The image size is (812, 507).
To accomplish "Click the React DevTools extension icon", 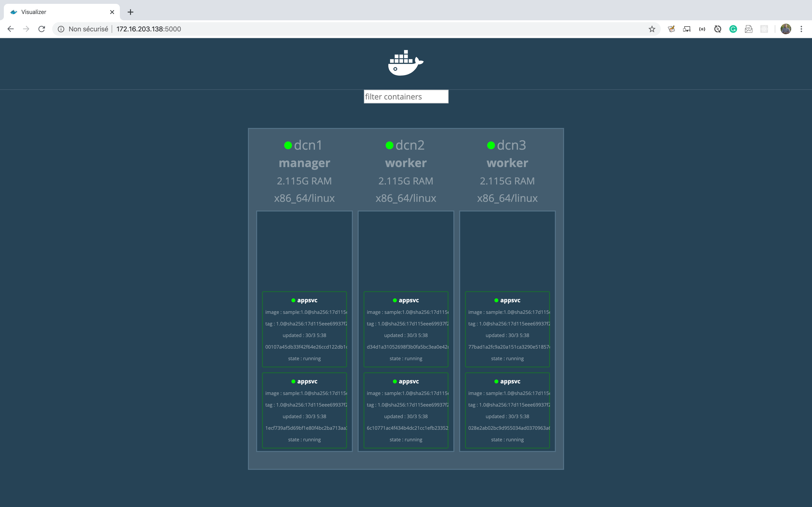I will click(764, 29).
